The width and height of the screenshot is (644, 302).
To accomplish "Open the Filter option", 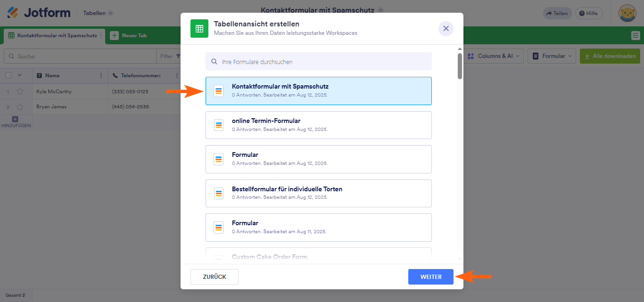I will click(x=170, y=56).
